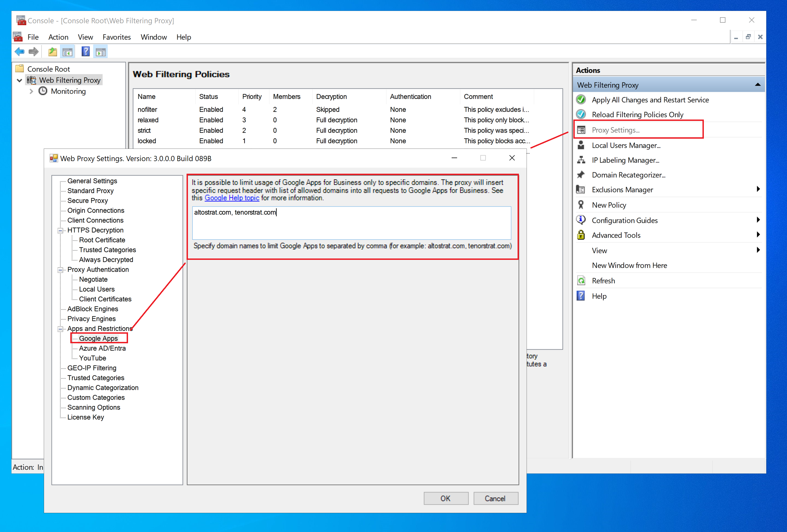Click Reload Filtering Policies Only action
This screenshot has height=532, width=787.
[x=637, y=115]
